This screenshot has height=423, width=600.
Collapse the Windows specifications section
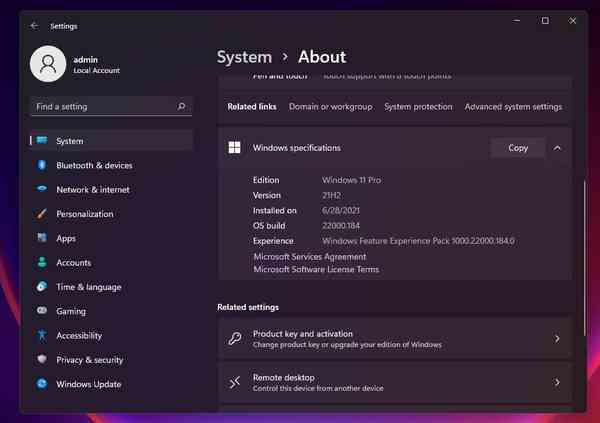pos(557,148)
